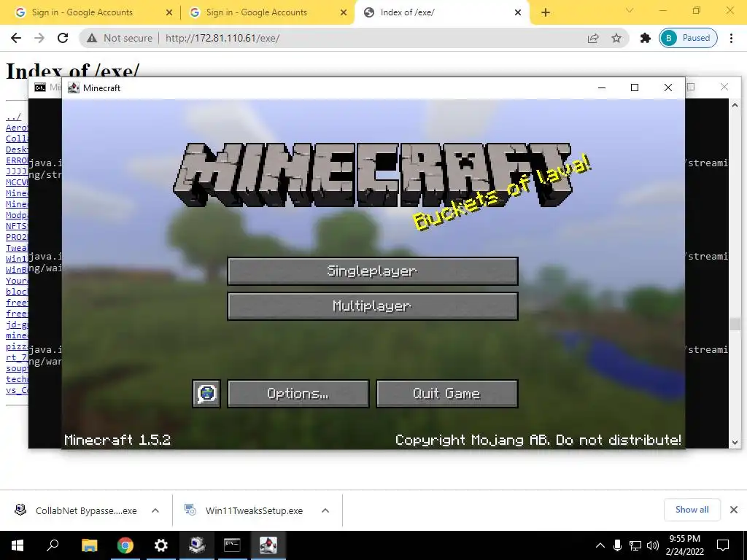Image resolution: width=747 pixels, height=560 pixels.
Task: Open Windows notification center
Action: pos(723,545)
